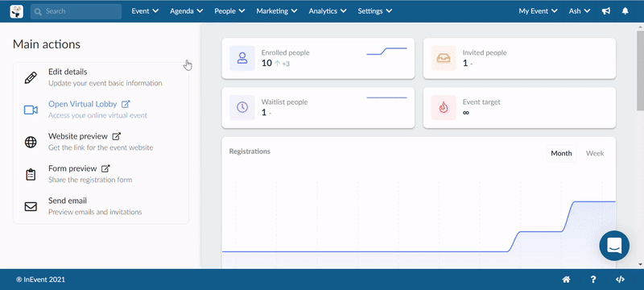Open the announcements megaphone icon
Viewport: 644px width, 290px height.
click(x=606, y=11)
